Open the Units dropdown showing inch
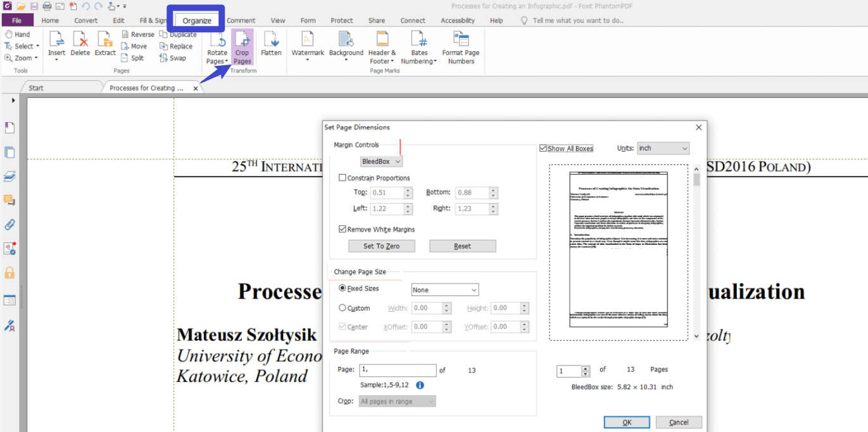868x432 pixels. coord(663,148)
